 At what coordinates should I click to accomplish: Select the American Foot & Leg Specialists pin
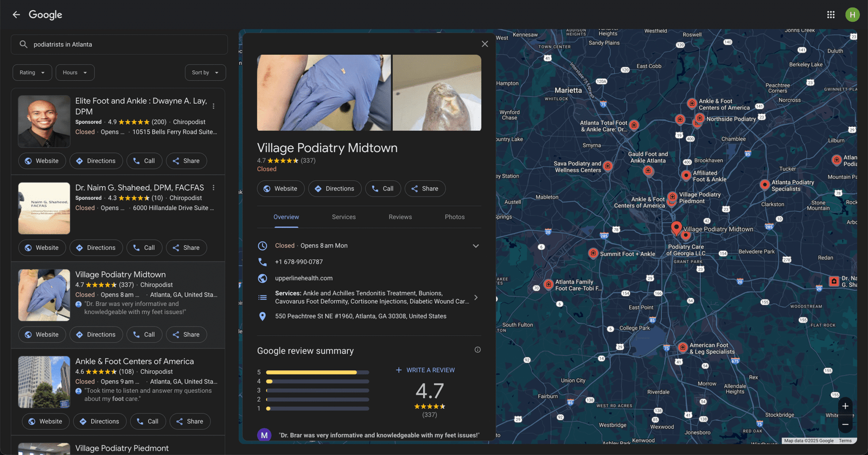click(x=682, y=347)
